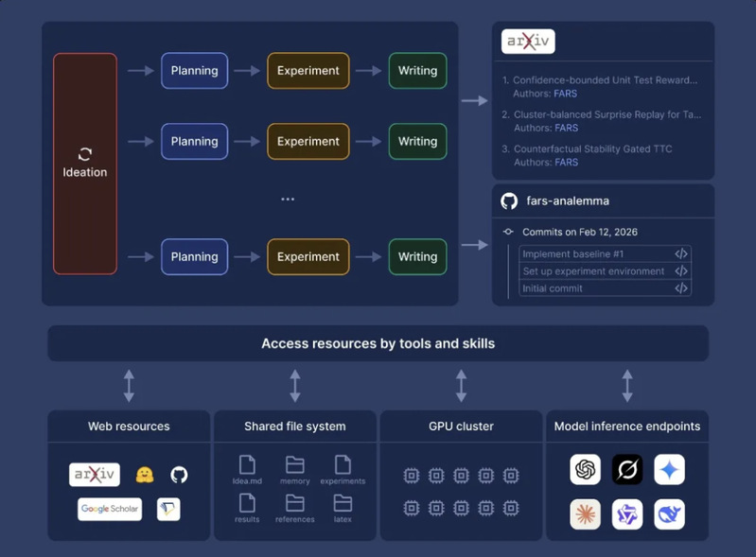Select the Initial commit entry
This screenshot has height=557, width=756.
click(x=553, y=288)
